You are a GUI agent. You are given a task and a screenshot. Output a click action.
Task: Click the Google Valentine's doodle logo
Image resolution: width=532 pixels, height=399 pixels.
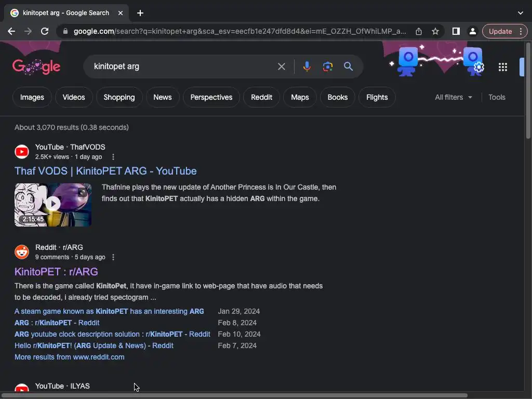(36, 66)
